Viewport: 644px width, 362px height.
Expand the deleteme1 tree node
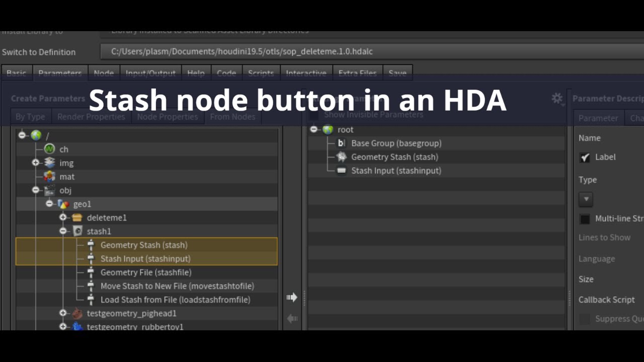pyautogui.click(x=63, y=217)
